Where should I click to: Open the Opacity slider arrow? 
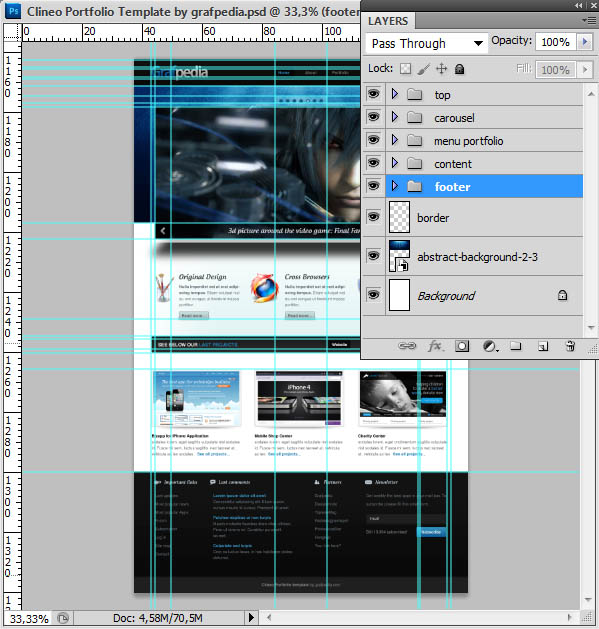(x=585, y=42)
